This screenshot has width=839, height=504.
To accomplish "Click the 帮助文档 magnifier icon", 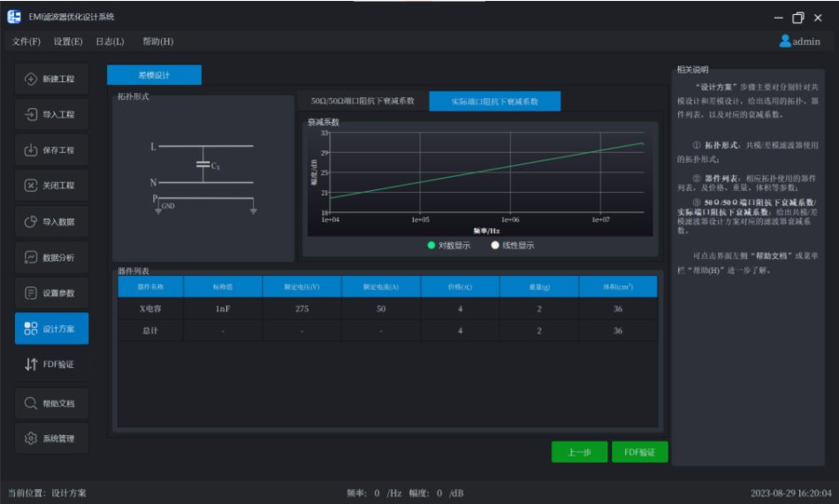I will click(x=30, y=403).
